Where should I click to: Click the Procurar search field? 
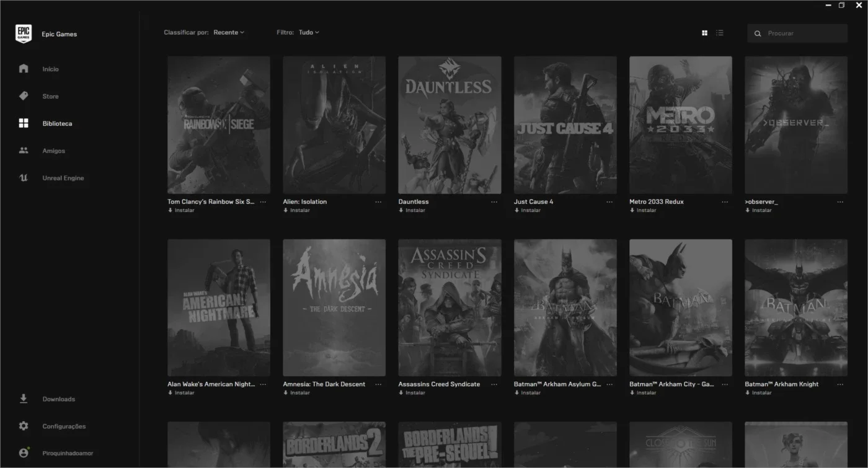[x=797, y=33]
